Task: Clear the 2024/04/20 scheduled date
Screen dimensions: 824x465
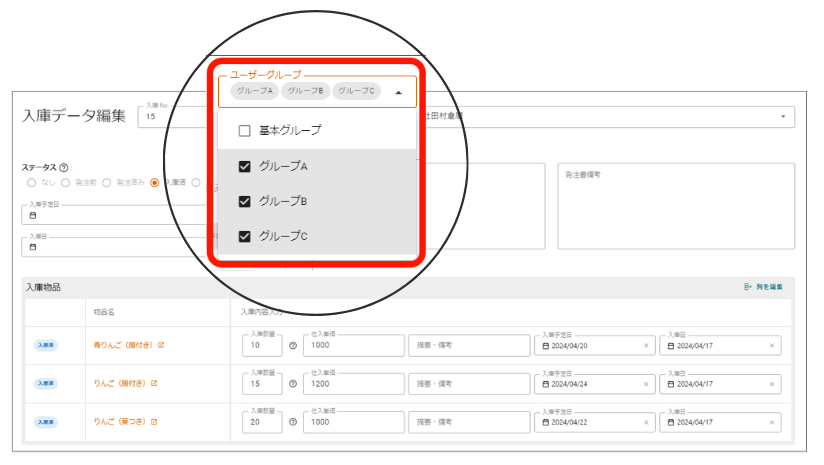Action: click(x=646, y=346)
